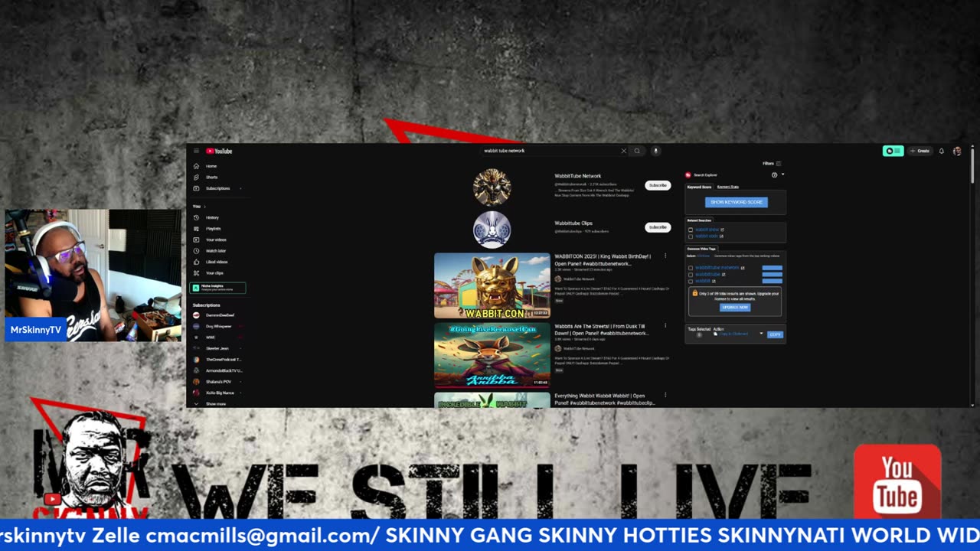Open Your clips in the sidebar
Screen dimensions: 980x551
(214, 273)
